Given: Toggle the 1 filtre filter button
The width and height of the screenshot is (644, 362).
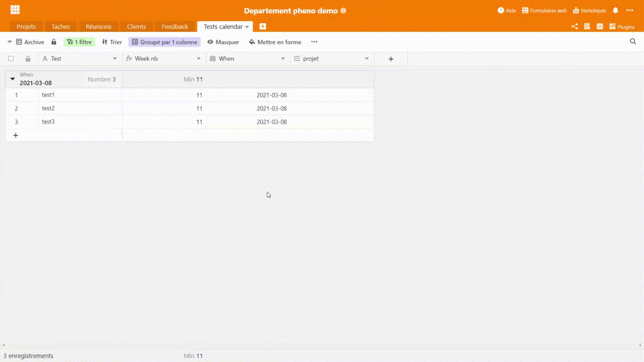Looking at the screenshot, I should pyautogui.click(x=79, y=42).
